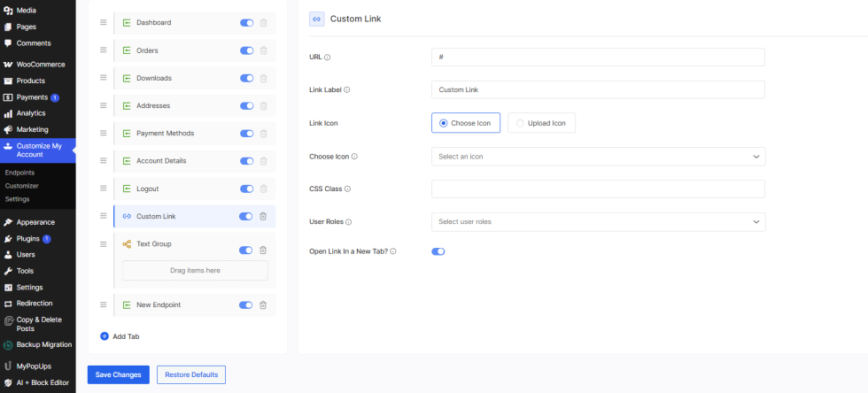868x393 pixels.
Task: Expand the Select user roles dropdown
Action: (x=598, y=221)
